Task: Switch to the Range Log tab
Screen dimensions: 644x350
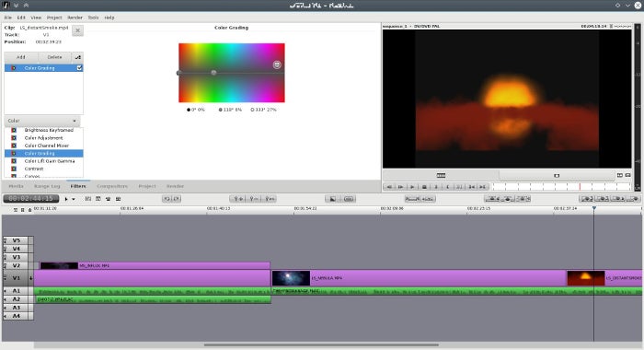Action: point(47,186)
